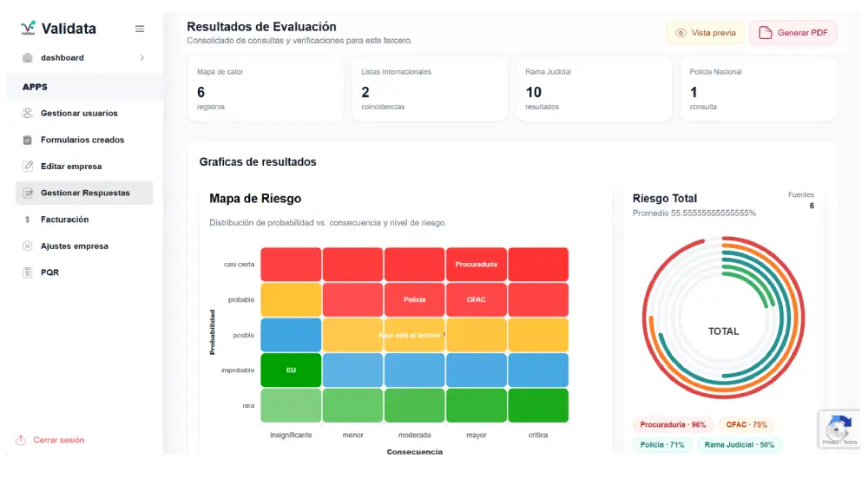The width and height of the screenshot is (868, 485).
Task: Expand the dashboard chevron arrow
Action: click(x=142, y=57)
